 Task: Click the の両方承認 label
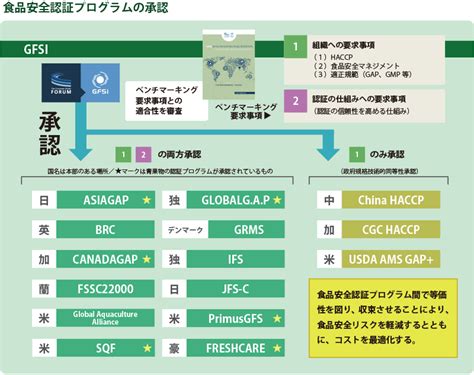click(x=179, y=154)
